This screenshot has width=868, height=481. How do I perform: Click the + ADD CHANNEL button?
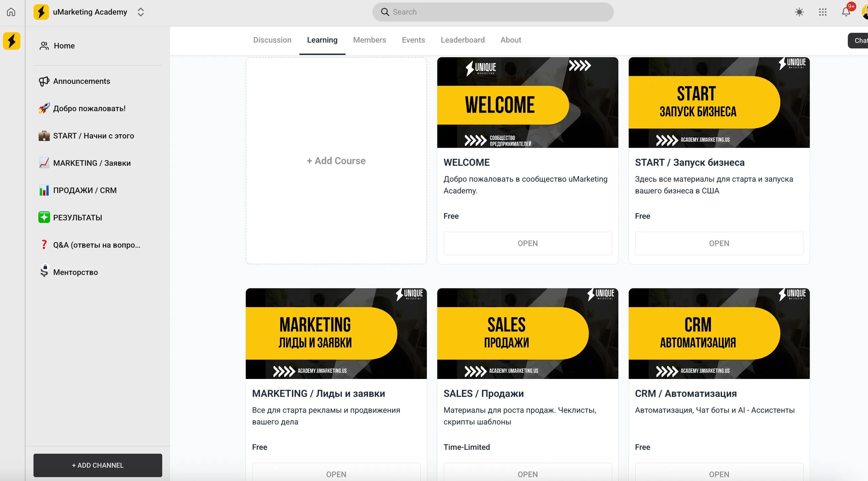pos(98,465)
